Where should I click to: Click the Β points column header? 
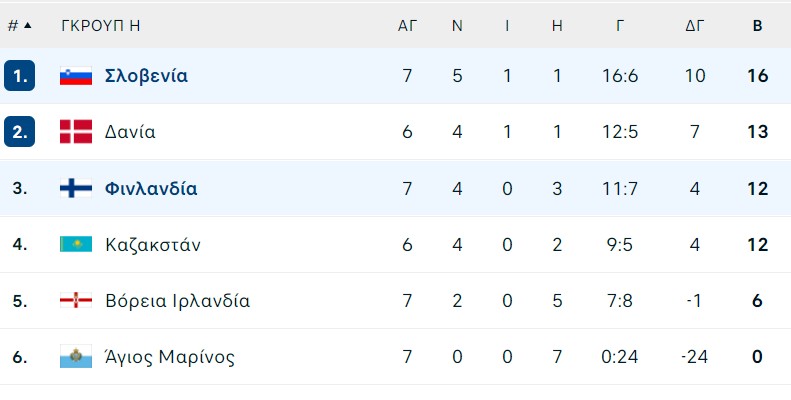tap(757, 25)
